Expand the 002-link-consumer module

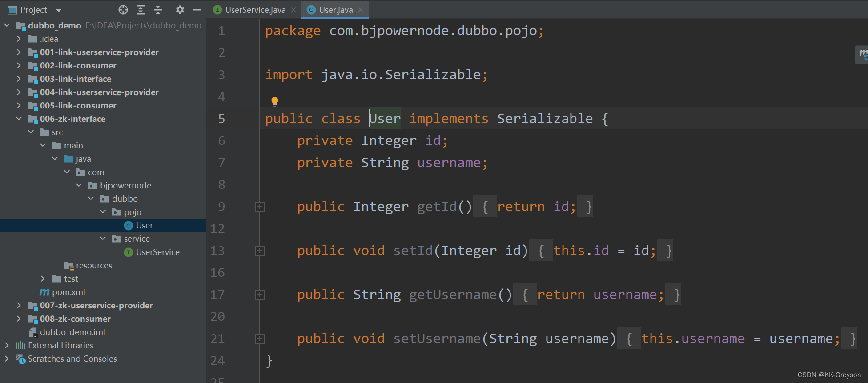click(x=19, y=65)
